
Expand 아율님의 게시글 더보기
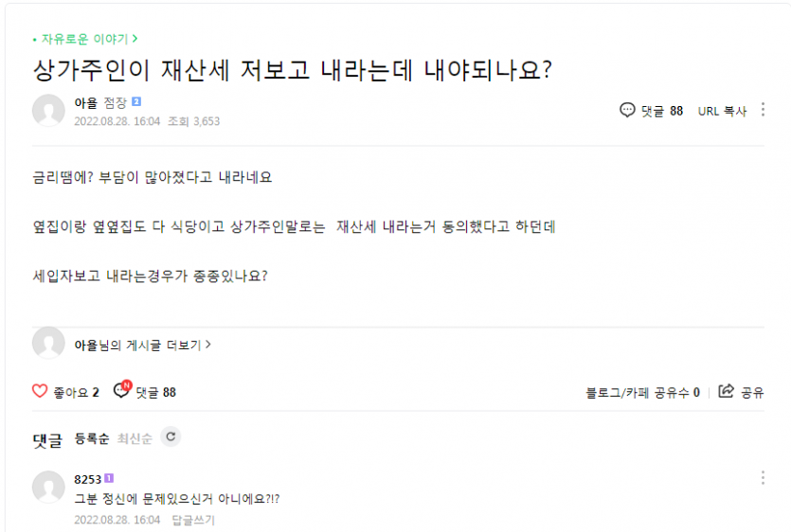[x=142, y=345]
